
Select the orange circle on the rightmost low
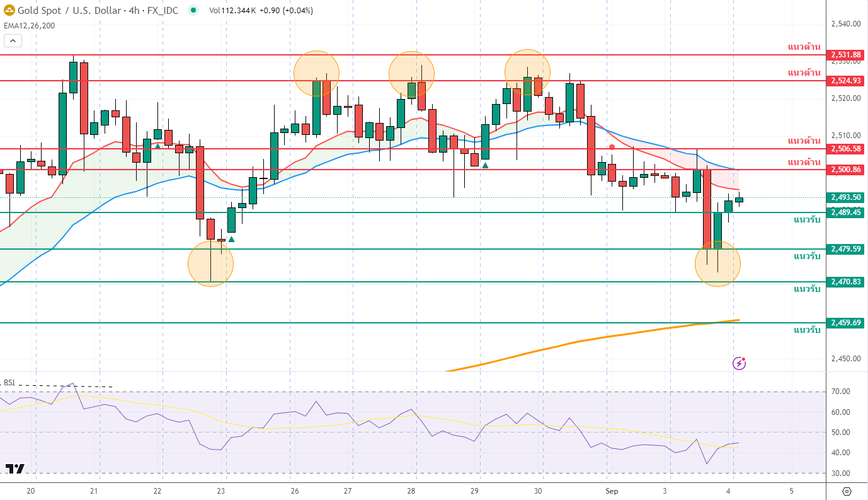717,264
